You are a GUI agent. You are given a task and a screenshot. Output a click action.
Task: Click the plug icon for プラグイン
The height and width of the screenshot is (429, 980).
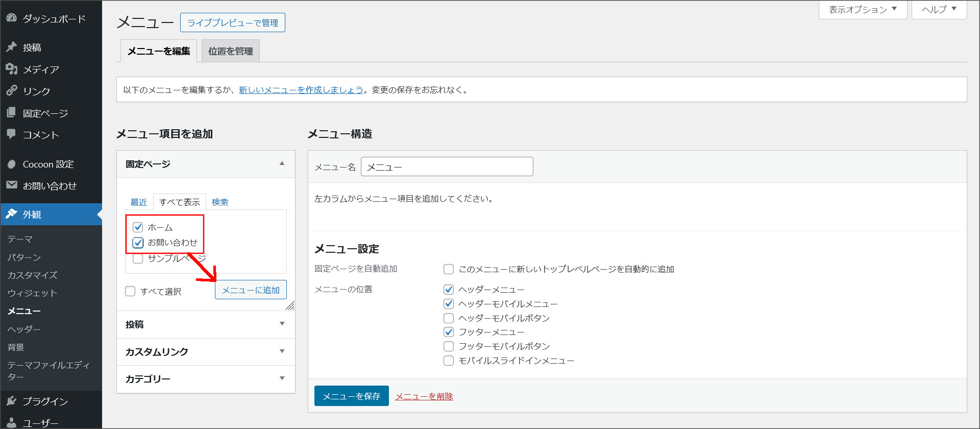11,401
